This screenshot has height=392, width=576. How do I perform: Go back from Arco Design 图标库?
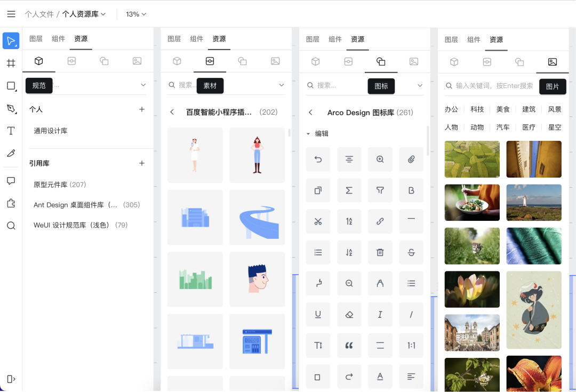click(x=310, y=113)
